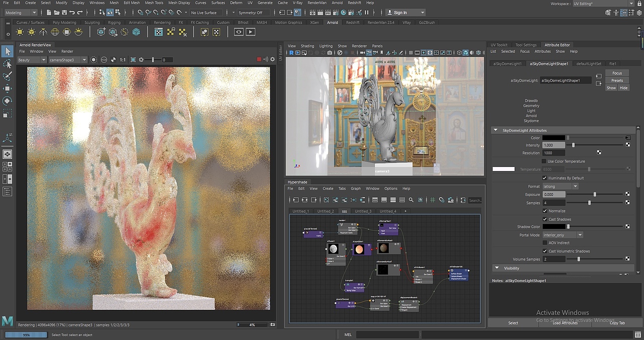This screenshot has width=644, height=340.
Task: Click the create stand-in shelf icon
Action: coord(101,32)
